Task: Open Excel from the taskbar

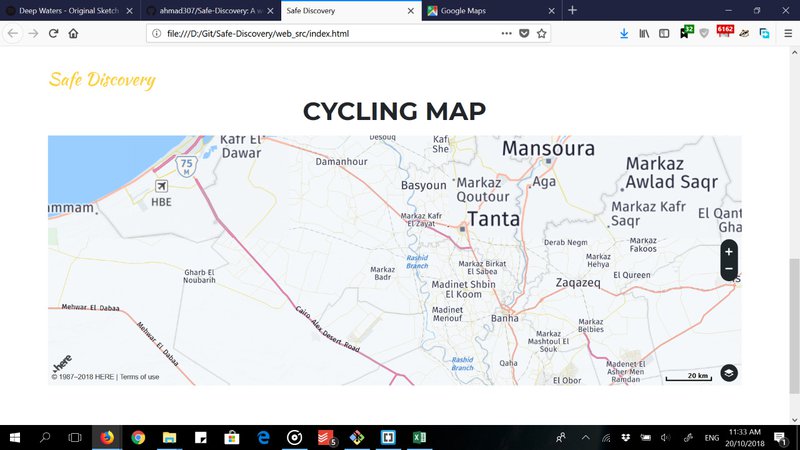Action: tap(419, 437)
